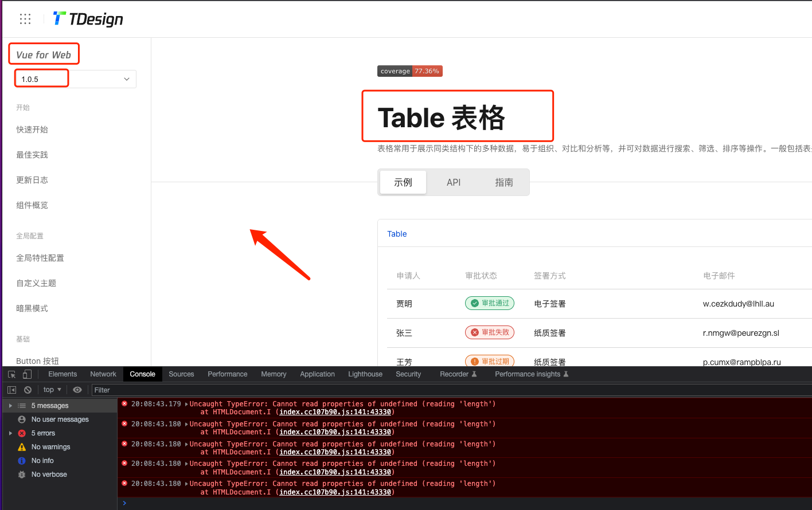Click the 审批过期 status tag

pos(490,361)
